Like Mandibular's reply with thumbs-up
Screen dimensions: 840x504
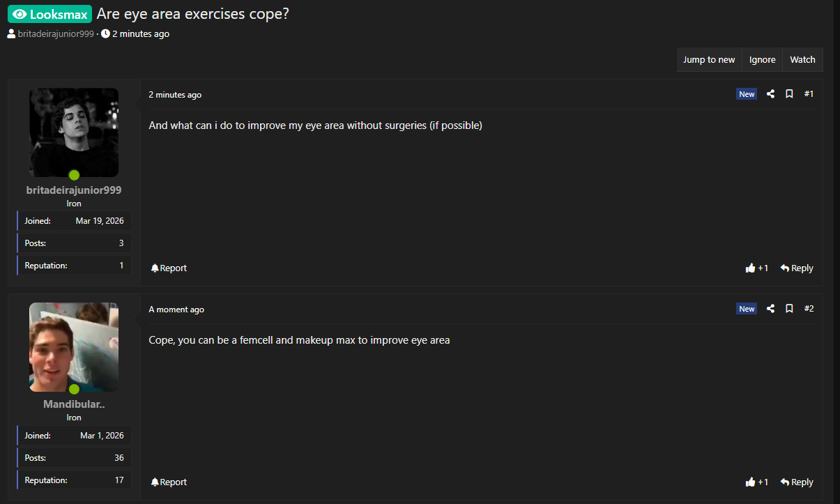[756, 482]
